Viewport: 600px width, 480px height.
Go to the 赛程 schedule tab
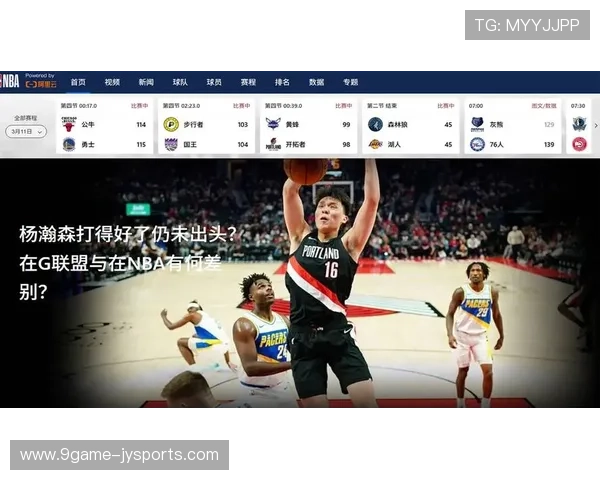(x=248, y=82)
